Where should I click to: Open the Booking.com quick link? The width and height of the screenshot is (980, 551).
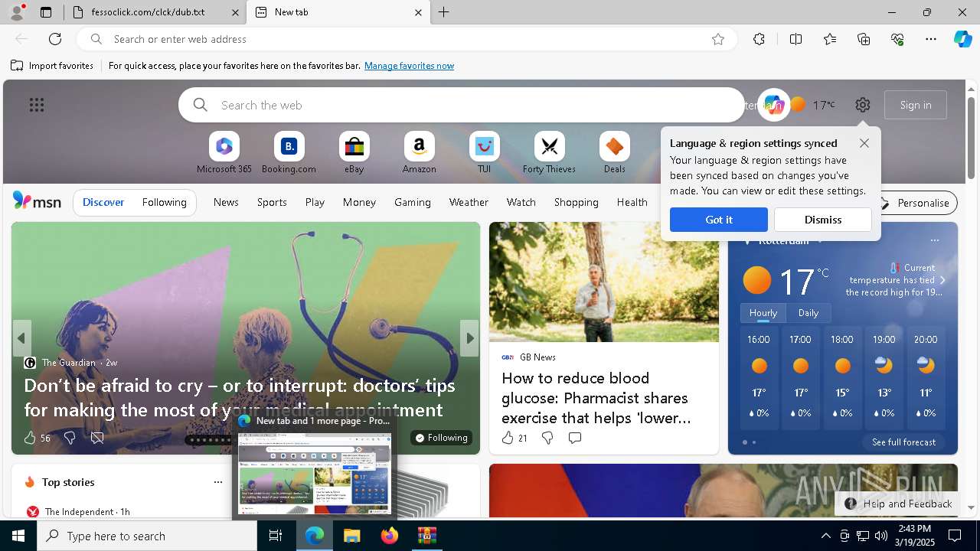tap(289, 153)
